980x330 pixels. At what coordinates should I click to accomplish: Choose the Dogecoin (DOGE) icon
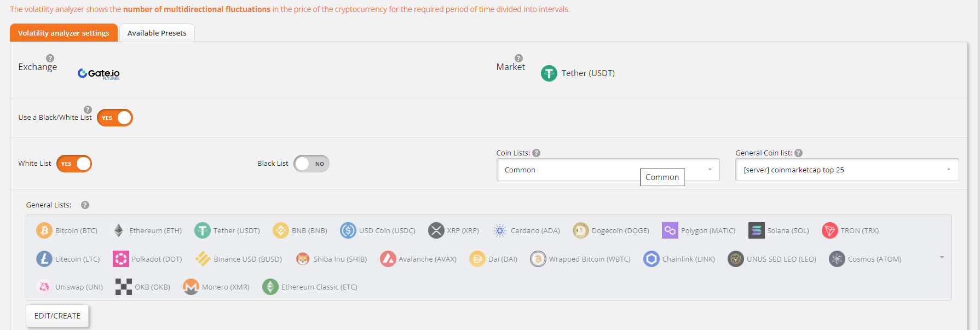point(581,230)
